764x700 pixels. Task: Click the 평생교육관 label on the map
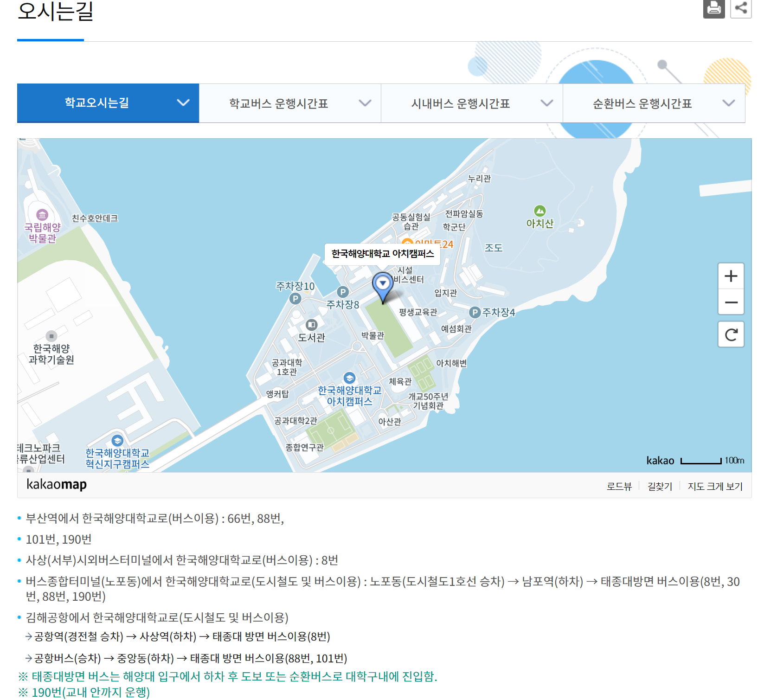(418, 312)
